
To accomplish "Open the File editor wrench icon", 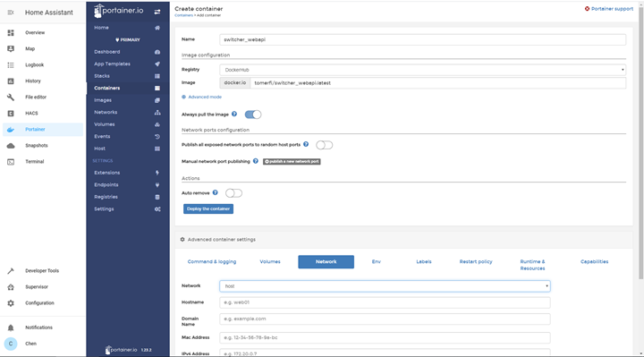I will pos(11,97).
